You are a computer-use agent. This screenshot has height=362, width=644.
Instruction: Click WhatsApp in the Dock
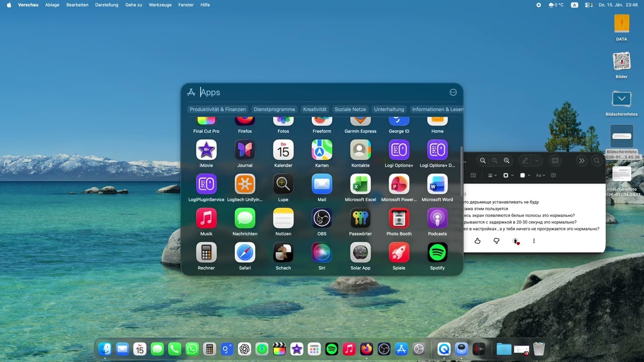192,349
